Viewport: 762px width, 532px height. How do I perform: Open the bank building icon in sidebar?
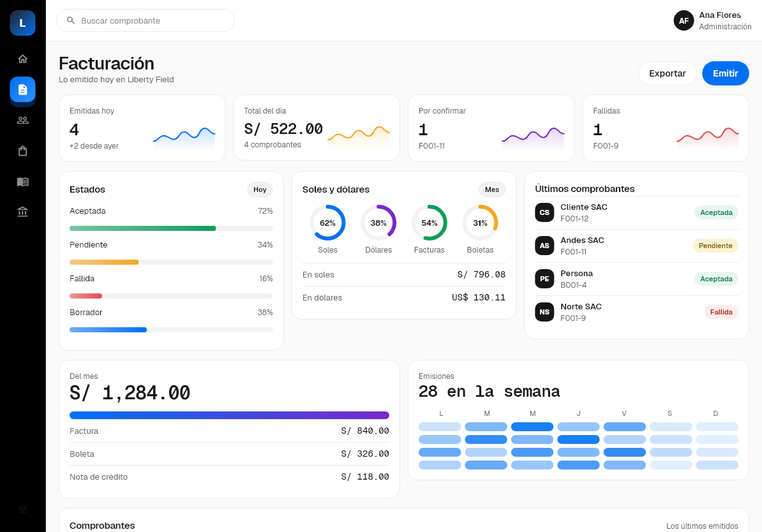click(22, 212)
